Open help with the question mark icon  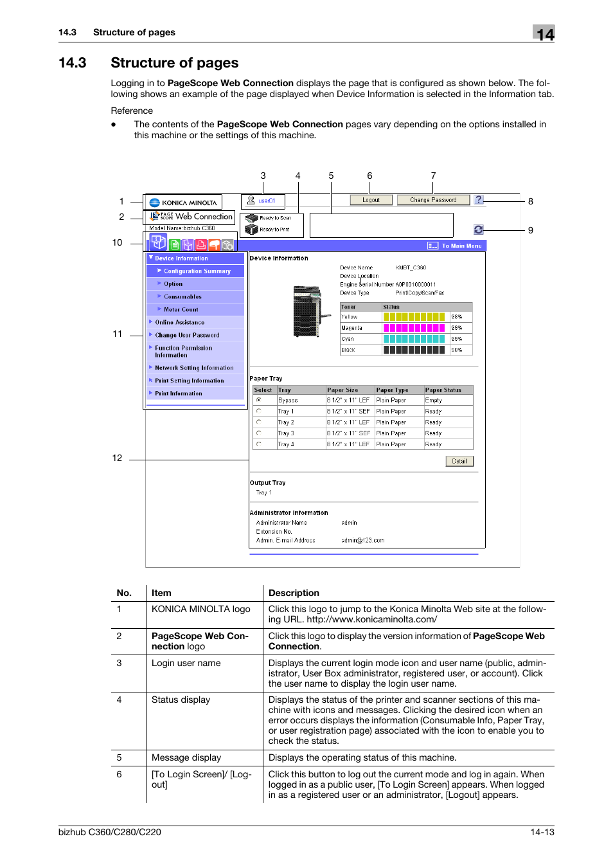pos(479,200)
